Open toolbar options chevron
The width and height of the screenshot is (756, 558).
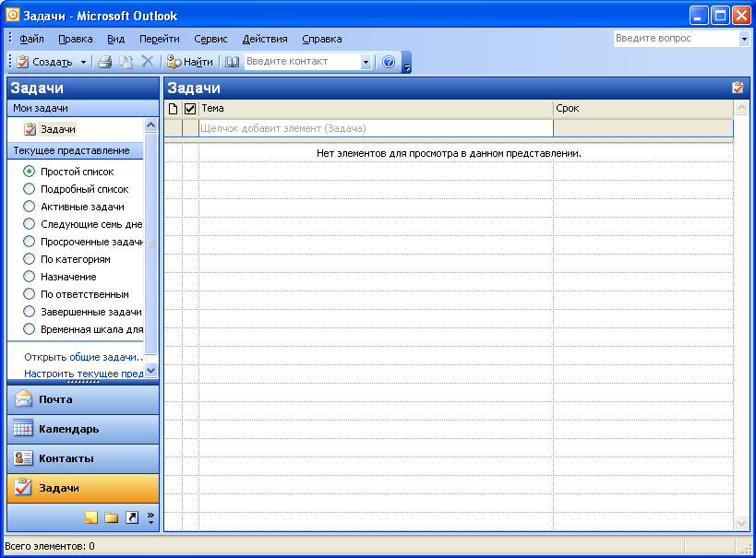click(x=407, y=63)
